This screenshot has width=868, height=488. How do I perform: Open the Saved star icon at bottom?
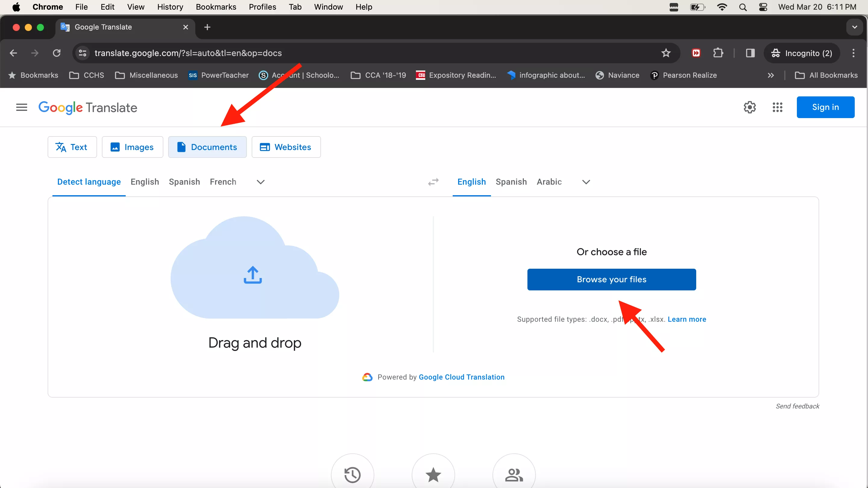433,474
